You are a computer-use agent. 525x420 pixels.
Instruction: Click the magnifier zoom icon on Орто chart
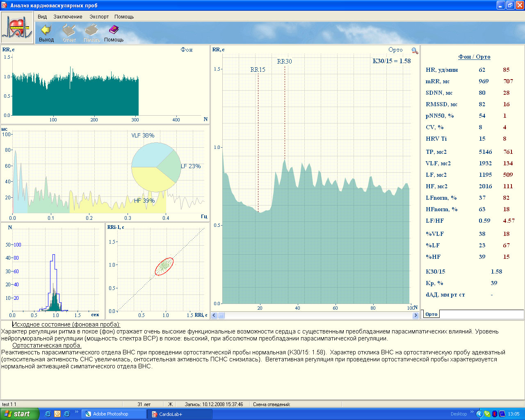coord(415,51)
